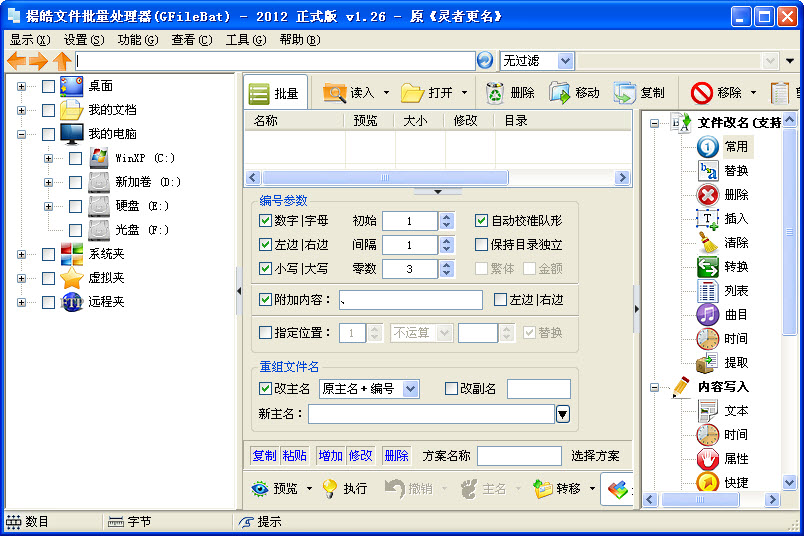This screenshot has width=804, height=536.
Task: Open the 显示(X) menu
Action: pyautogui.click(x=30, y=40)
